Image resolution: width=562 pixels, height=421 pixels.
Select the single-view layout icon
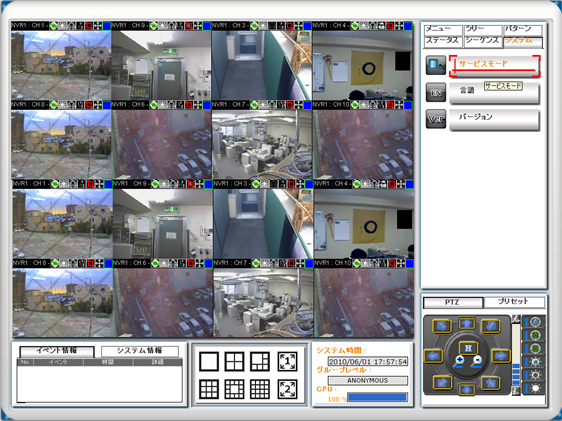point(209,362)
